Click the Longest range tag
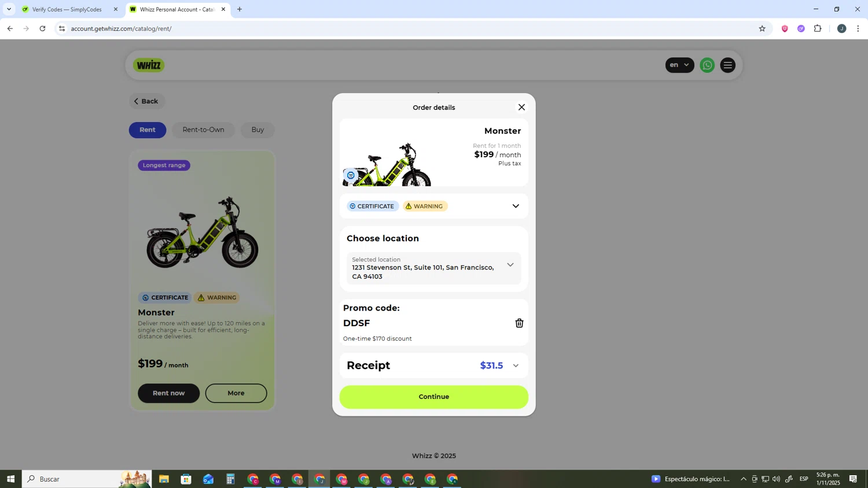Image resolution: width=868 pixels, height=488 pixels. click(x=164, y=165)
